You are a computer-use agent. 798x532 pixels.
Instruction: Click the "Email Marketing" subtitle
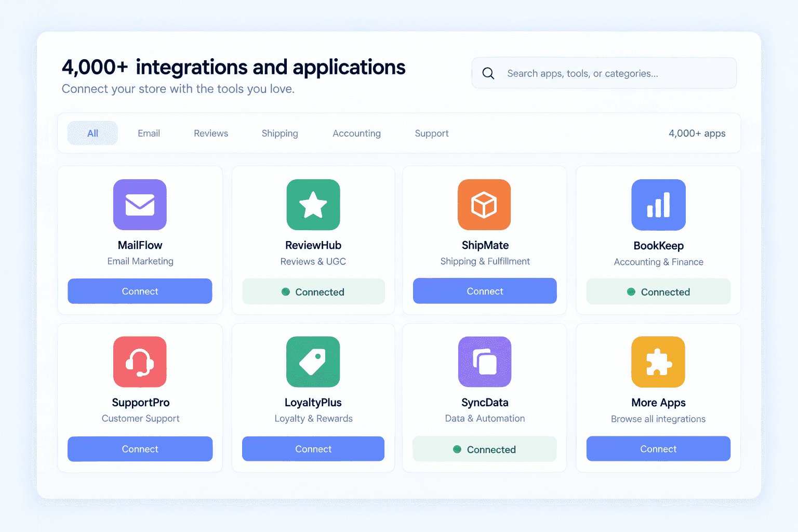(140, 261)
